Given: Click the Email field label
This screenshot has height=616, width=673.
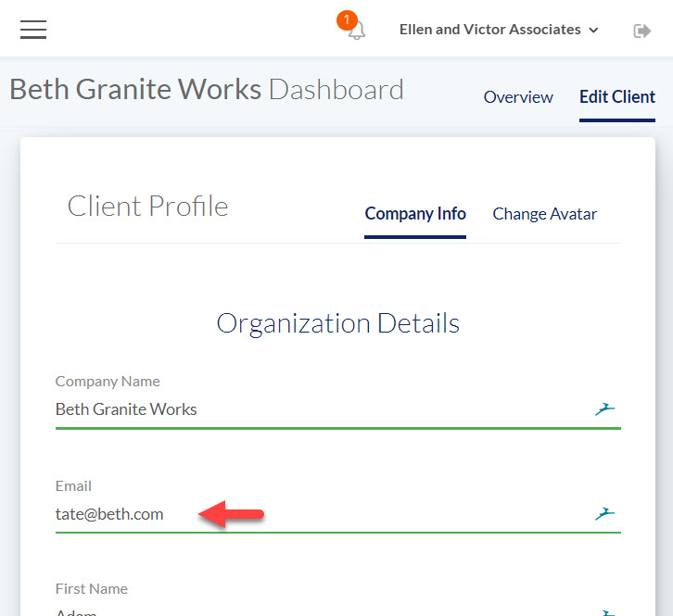Looking at the screenshot, I should pos(73,485).
